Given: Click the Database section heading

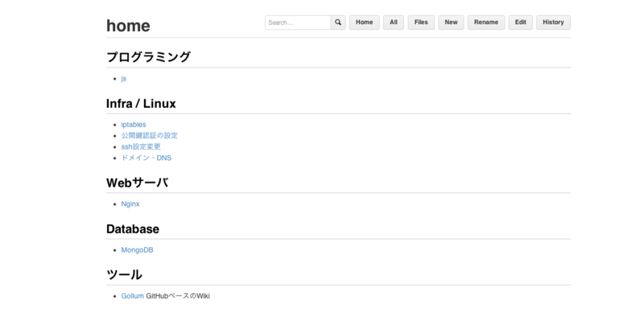Looking at the screenshot, I should 133,229.
